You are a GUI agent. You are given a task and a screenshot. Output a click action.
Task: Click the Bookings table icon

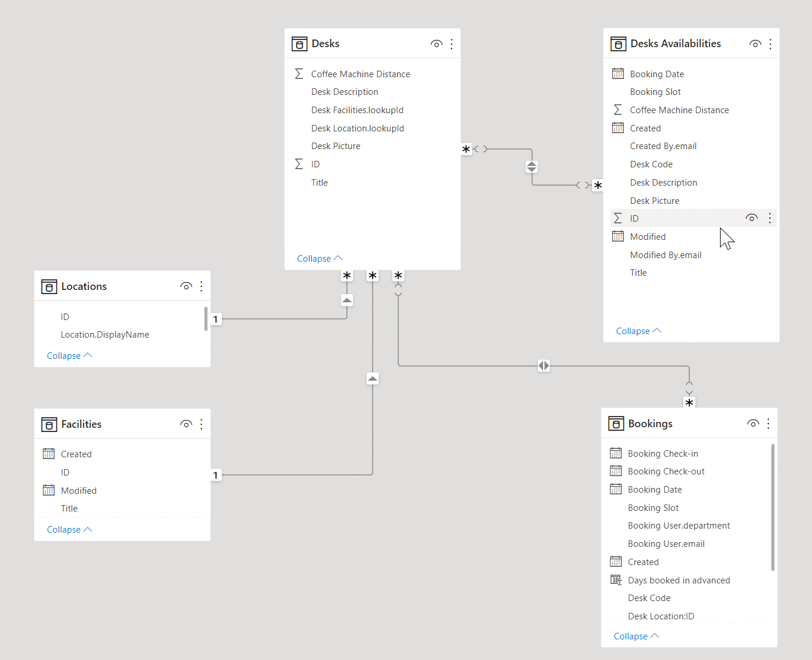pos(616,424)
